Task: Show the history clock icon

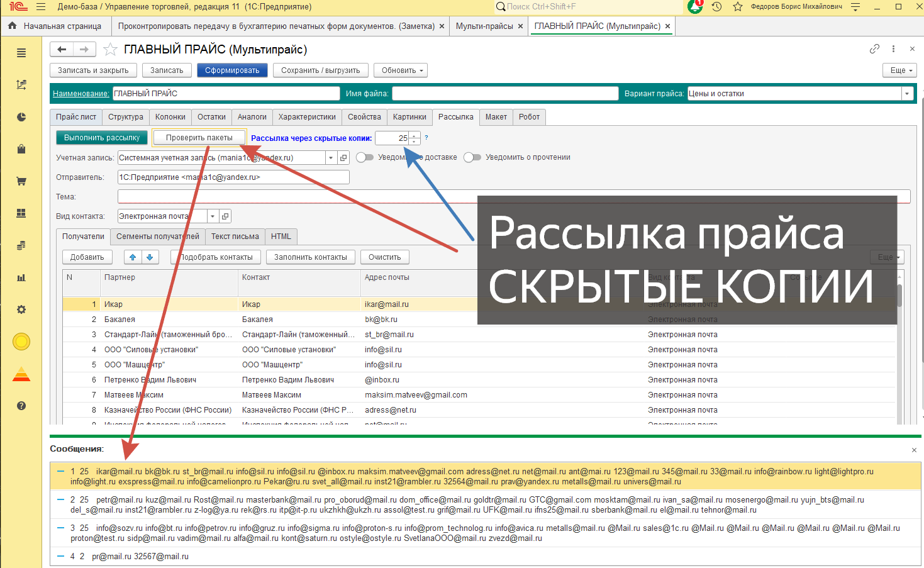Action: pyautogui.click(x=716, y=7)
